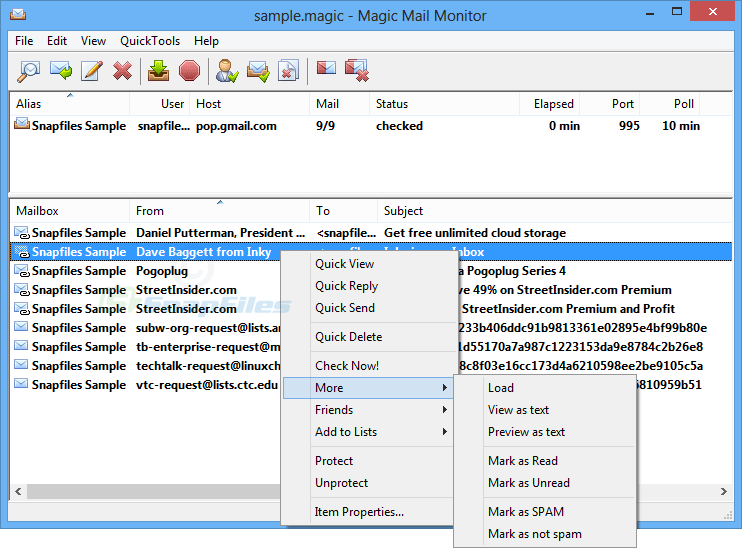The width and height of the screenshot is (742, 548).
Task: Click the red stop sign toolbar icon
Action: 189,71
